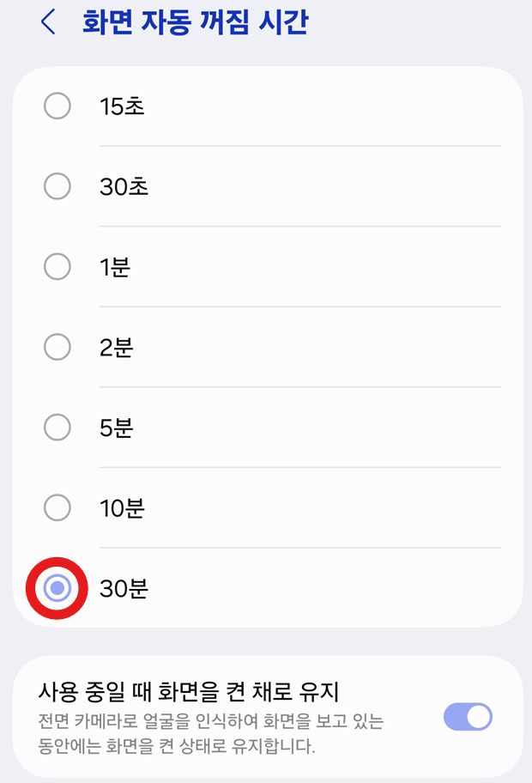
Task: Tap the 10분 row in the list
Action: (x=257, y=507)
